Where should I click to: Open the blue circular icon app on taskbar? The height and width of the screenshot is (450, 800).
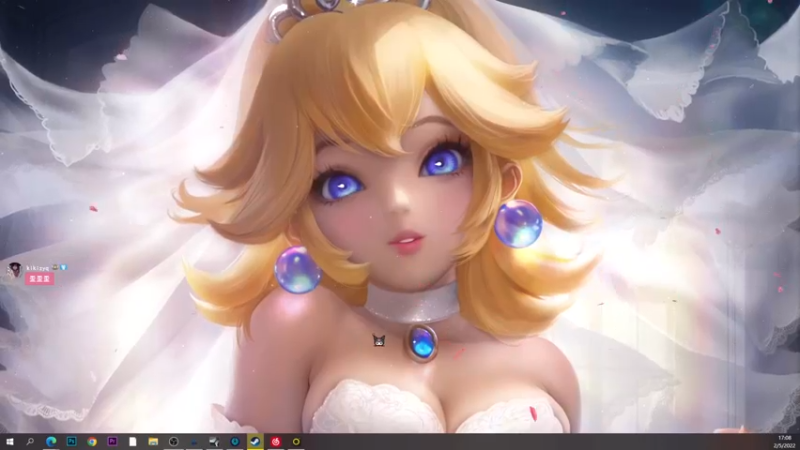[x=235, y=442]
